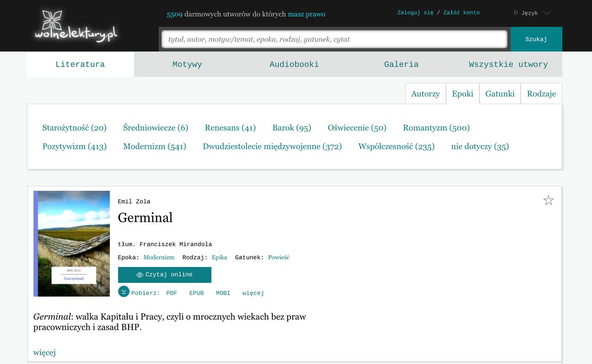The height and width of the screenshot is (364, 592).
Task: Open epoch Oświecenie (50)
Action: coord(357,128)
